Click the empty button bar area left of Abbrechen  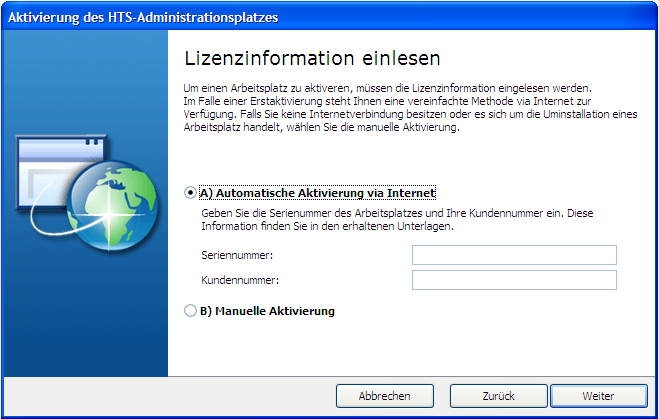point(180,396)
